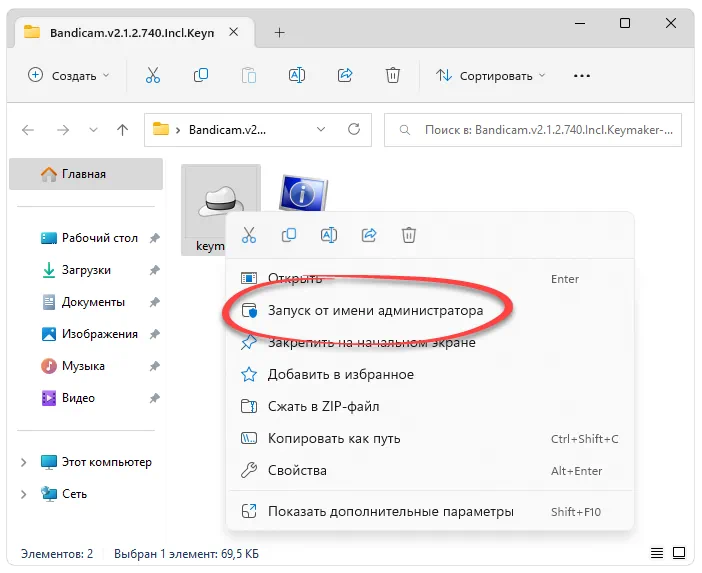Select Этот компьютер in the sidebar

click(96, 462)
